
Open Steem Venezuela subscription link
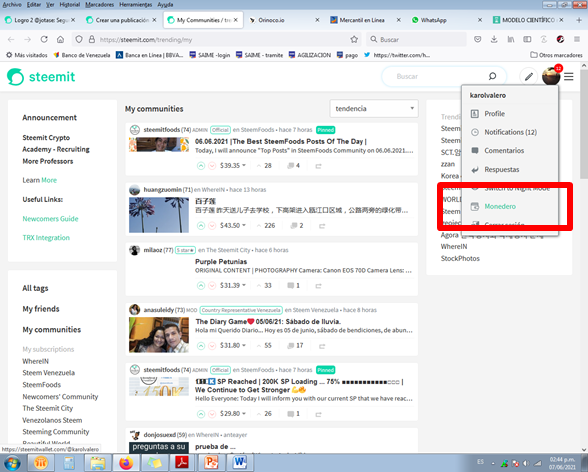48,373
